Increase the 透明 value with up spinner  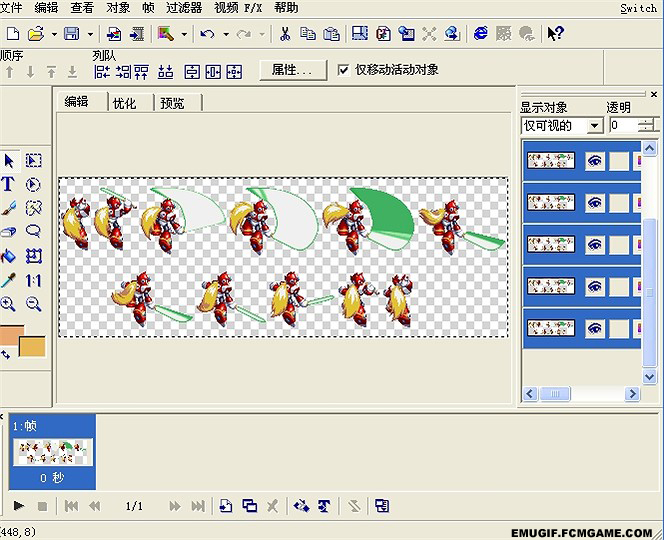point(646,122)
